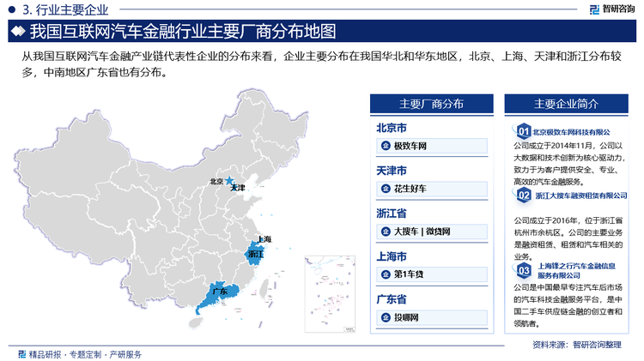Click the enterprise icon beside 大搜车 | 微贷网
644x361 pixels.
386,232
